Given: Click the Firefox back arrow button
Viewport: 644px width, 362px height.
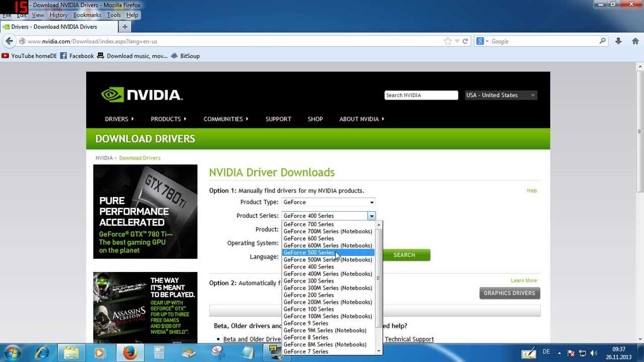Looking at the screenshot, I should pos(10,41).
